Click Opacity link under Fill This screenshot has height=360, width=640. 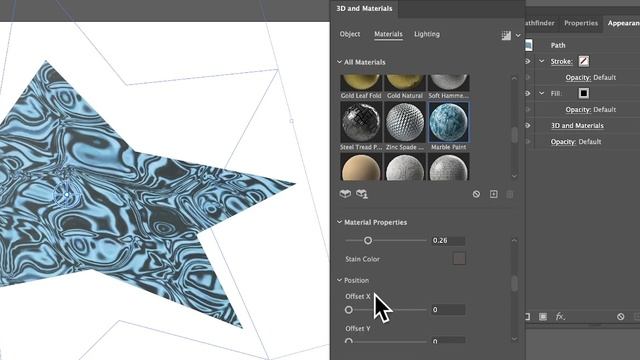578,110
